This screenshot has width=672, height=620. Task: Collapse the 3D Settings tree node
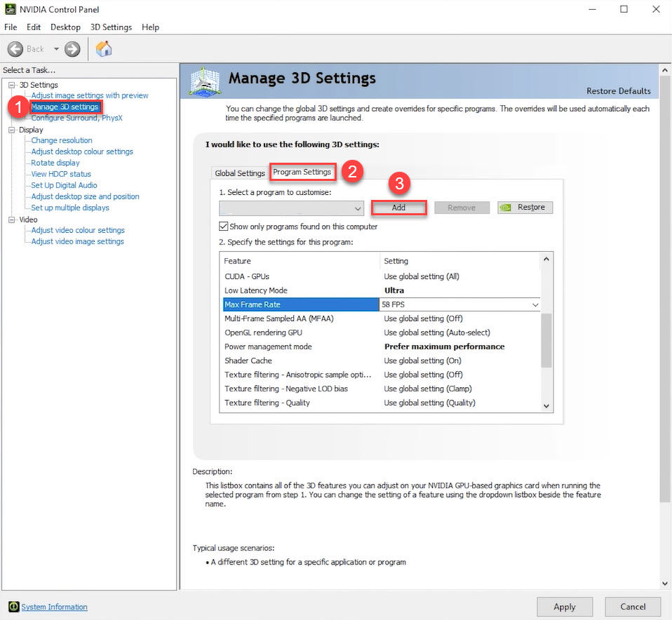tap(12, 85)
